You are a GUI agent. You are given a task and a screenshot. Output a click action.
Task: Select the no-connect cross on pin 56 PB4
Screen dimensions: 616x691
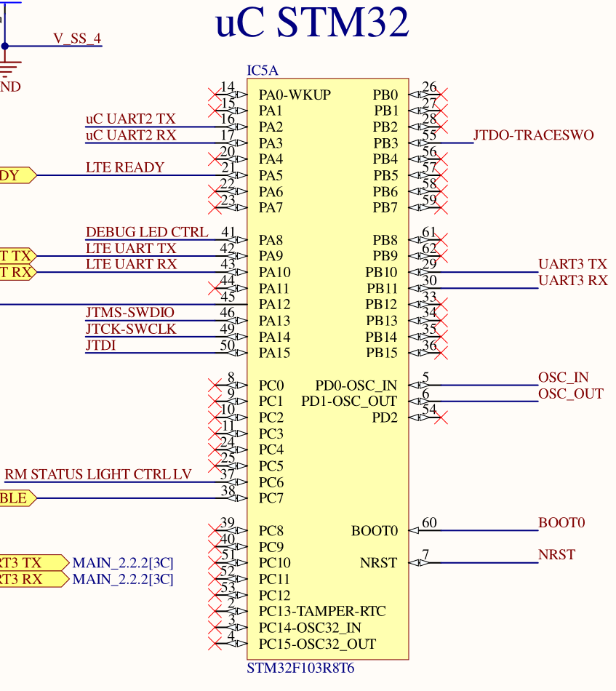441,159
